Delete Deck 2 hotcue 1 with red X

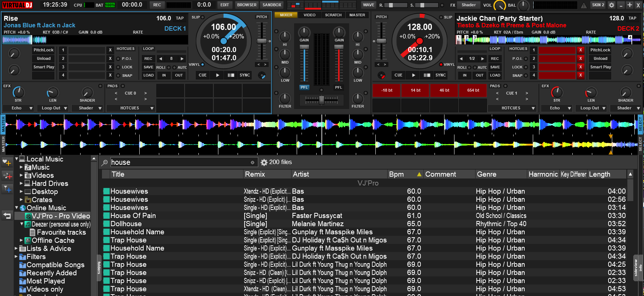pyautogui.click(x=580, y=50)
